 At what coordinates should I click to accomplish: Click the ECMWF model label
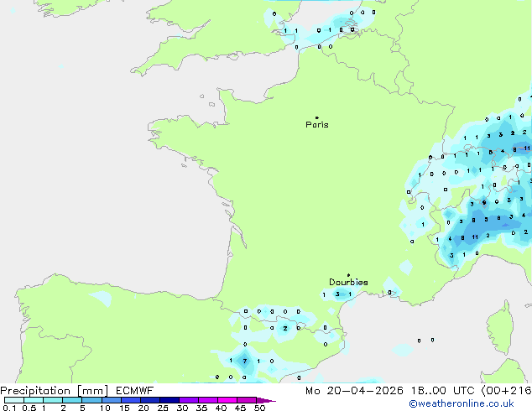point(135,391)
